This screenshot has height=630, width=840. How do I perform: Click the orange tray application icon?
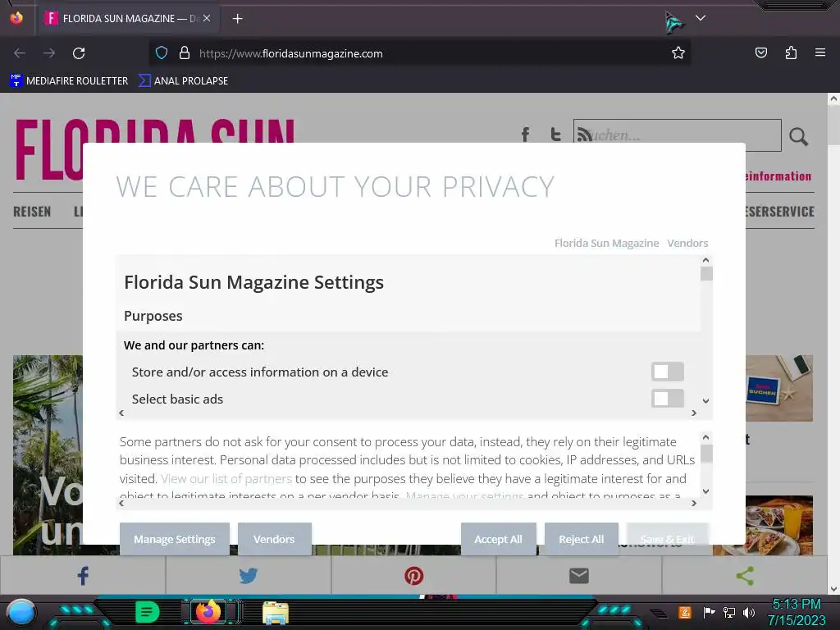click(x=684, y=612)
